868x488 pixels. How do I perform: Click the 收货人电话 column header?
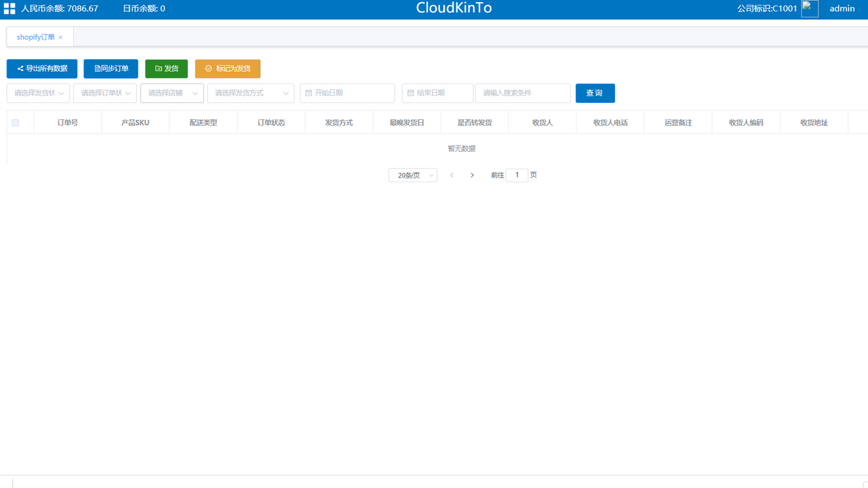click(610, 123)
